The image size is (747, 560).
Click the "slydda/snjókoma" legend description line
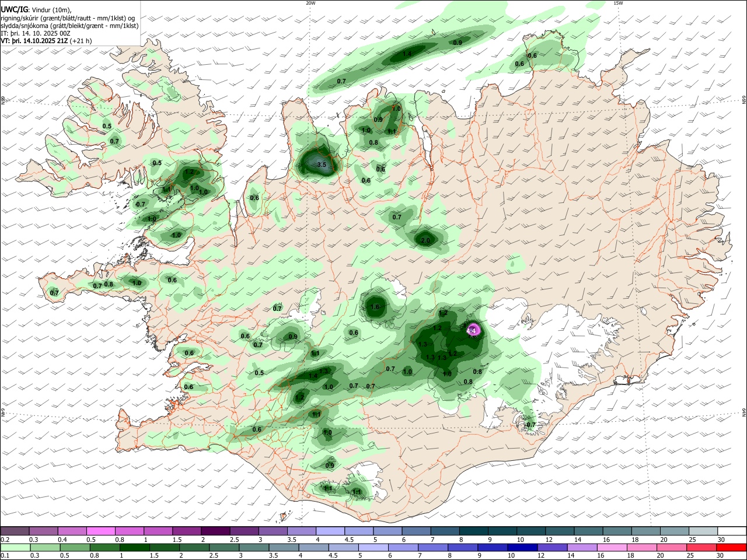[69, 26]
